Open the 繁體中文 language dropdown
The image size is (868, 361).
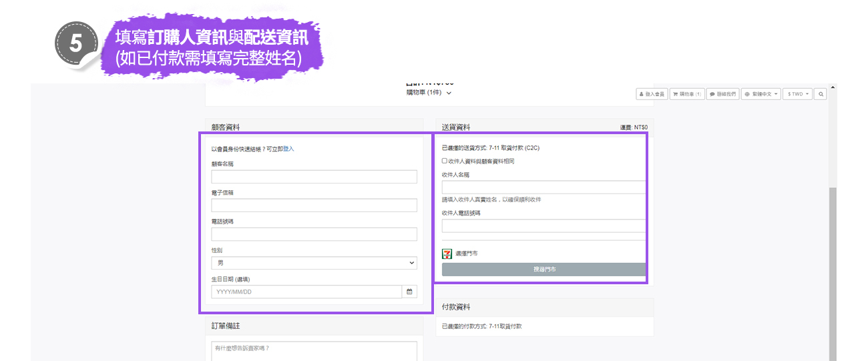(761, 94)
